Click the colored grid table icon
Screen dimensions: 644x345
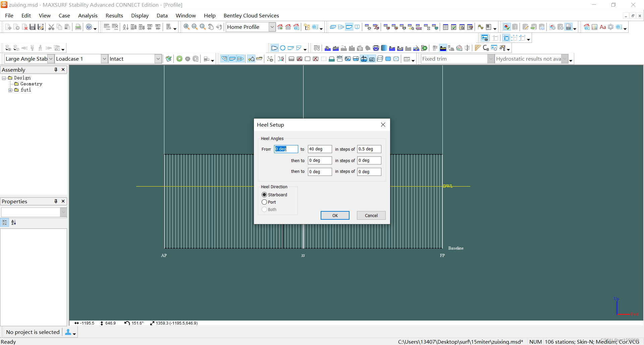click(x=594, y=27)
